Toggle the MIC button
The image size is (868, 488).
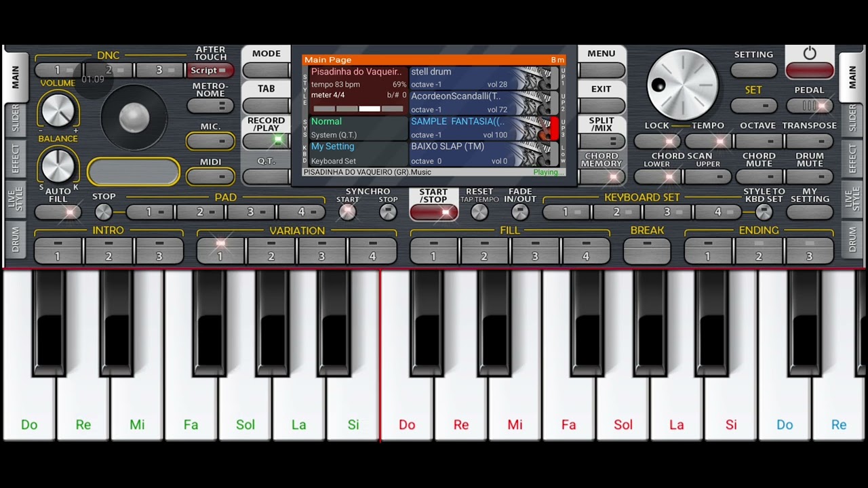(x=210, y=141)
